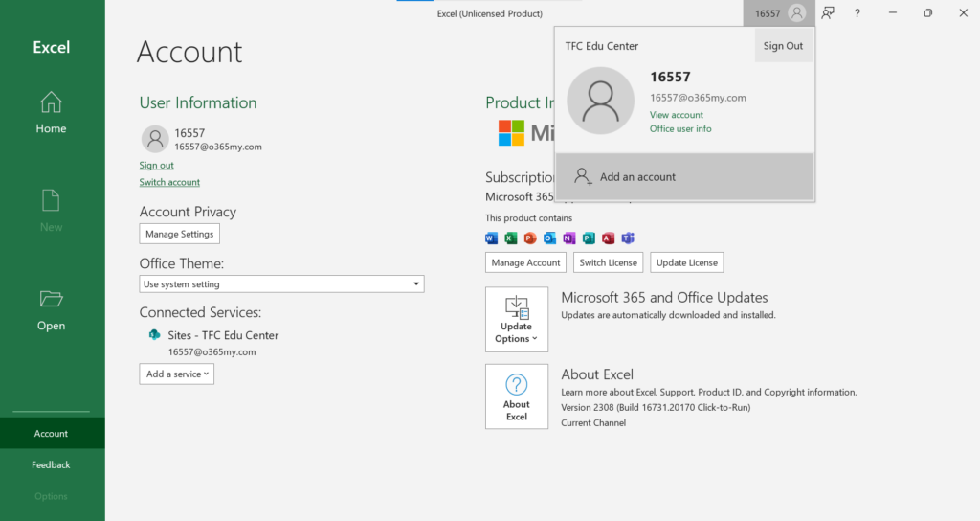Click the SharePoint Sites service icon
The height and width of the screenshot is (521, 980).
point(154,335)
